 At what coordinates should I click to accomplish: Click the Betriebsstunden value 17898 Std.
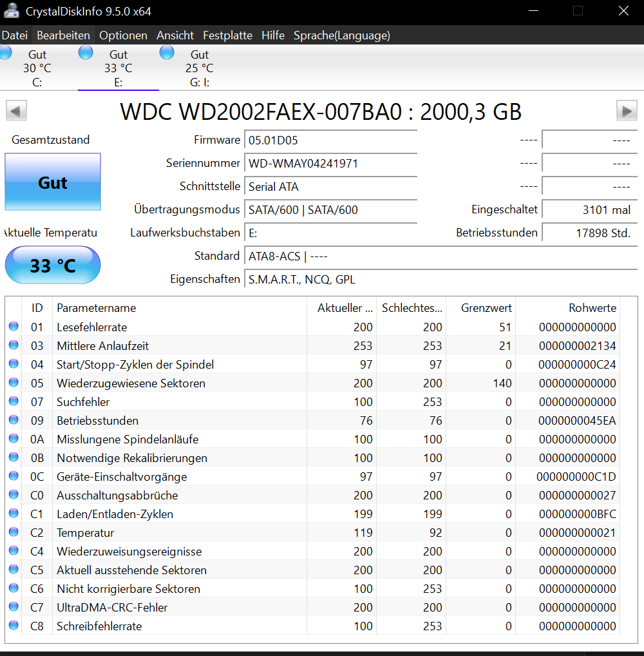coord(590,233)
